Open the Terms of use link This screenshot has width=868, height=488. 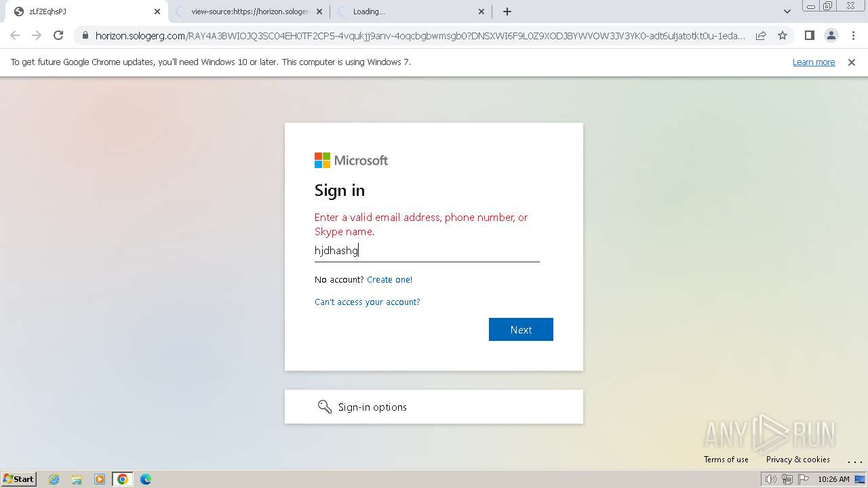pos(726,460)
